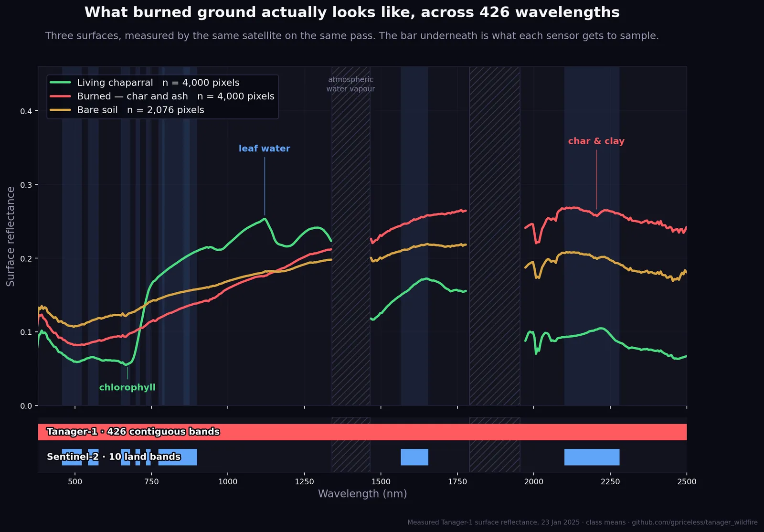The image size is (764, 532).
Task: Click the green Living chaparral legend line swatch
Action: (x=61, y=83)
